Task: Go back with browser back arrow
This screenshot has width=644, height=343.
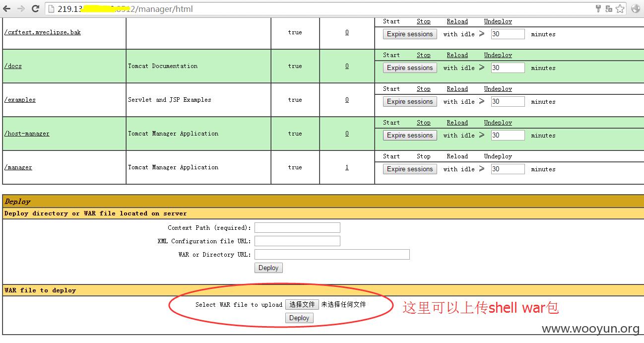Action: point(7,8)
